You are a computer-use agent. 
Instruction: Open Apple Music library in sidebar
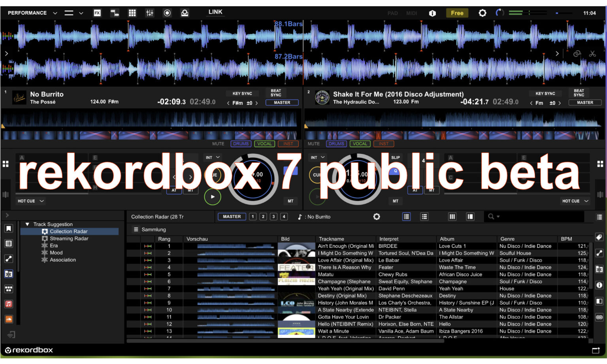(9, 304)
